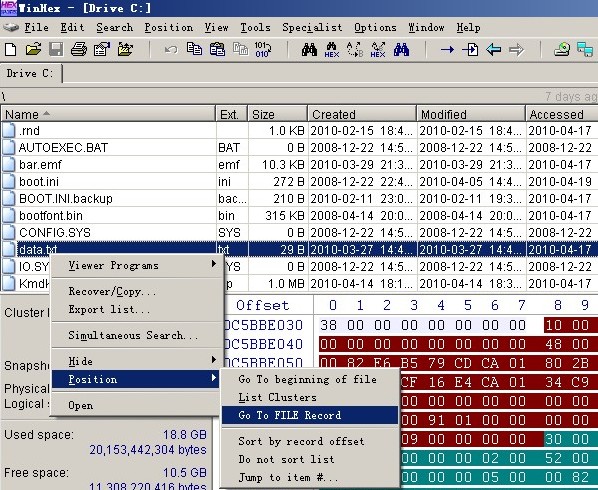The height and width of the screenshot is (490, 598).
Task: Select Go To FILE Record
Action: [310, 415]
